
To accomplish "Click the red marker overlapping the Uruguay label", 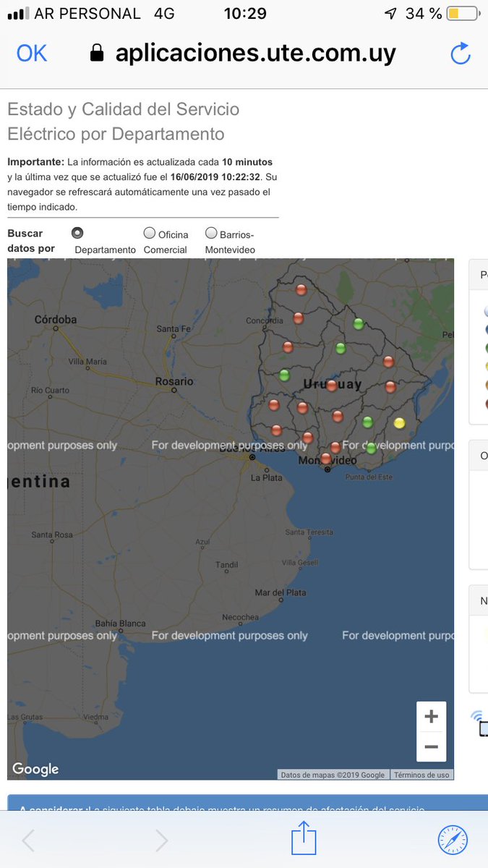I will point(331,386).
